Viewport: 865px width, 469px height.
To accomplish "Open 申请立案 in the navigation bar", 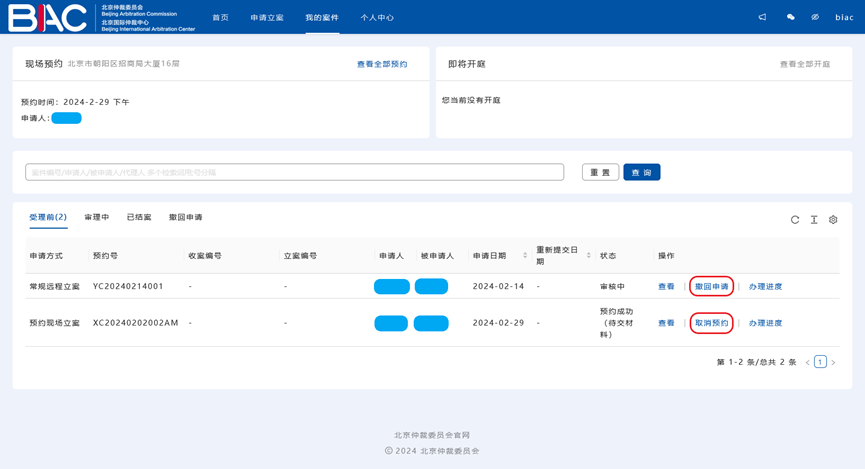I will pyautogui.click(x=267, y=17).
